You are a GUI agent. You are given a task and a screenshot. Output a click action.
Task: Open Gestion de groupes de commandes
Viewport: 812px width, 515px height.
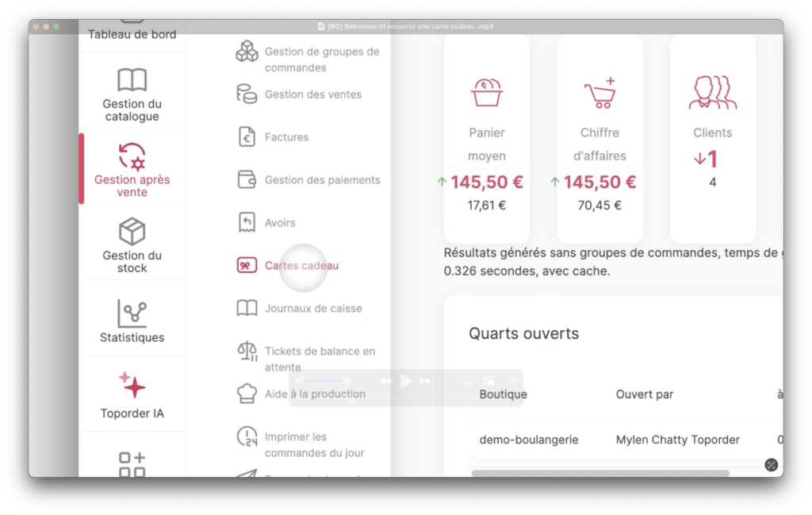pos(322,60)
